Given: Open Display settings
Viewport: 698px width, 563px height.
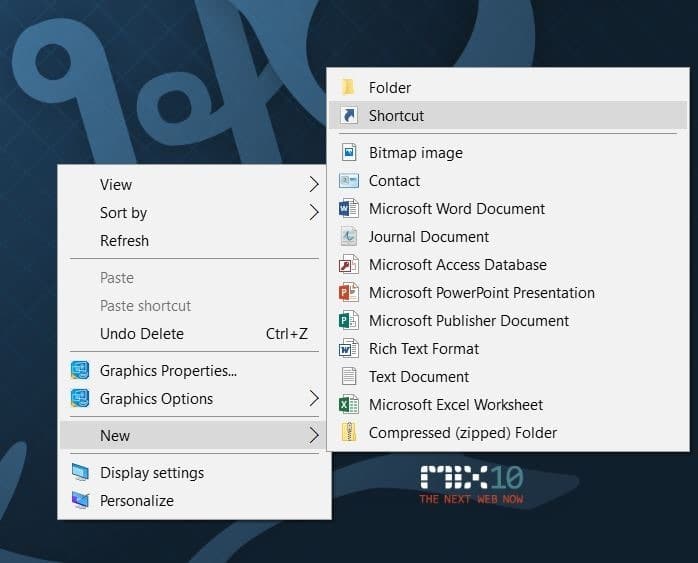Looking at the screenshot, I should pos(194,472).
